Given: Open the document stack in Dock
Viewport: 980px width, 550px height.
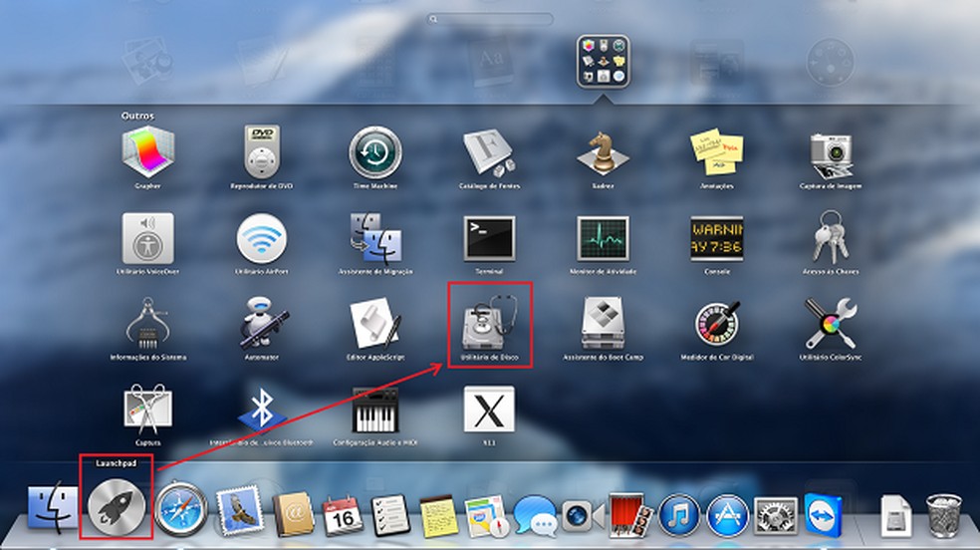Looking at the screenshot, I should click(896, 516).
